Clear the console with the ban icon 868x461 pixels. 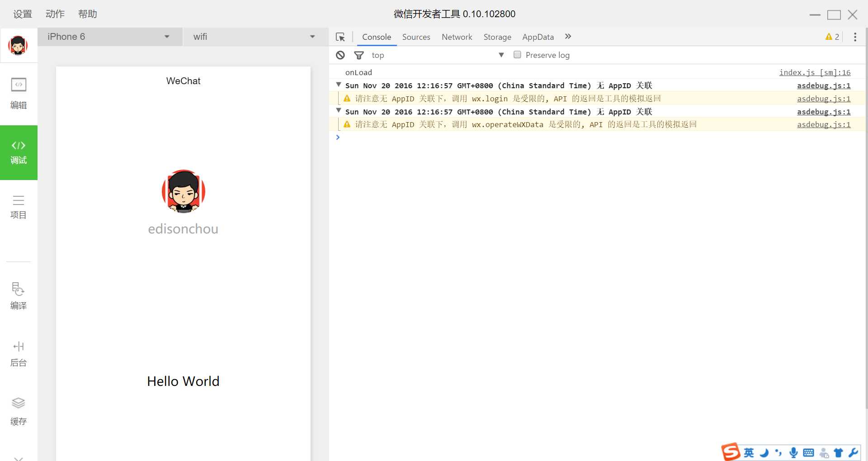point(340,55)
